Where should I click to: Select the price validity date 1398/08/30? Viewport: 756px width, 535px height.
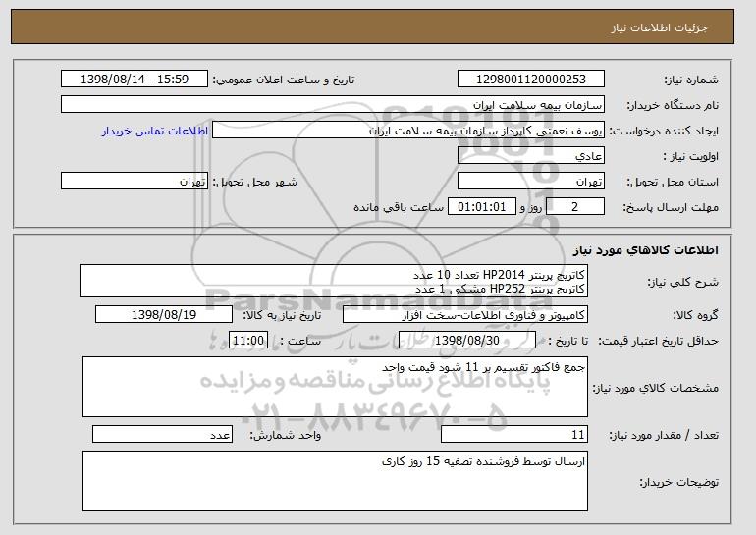[467, 341]
